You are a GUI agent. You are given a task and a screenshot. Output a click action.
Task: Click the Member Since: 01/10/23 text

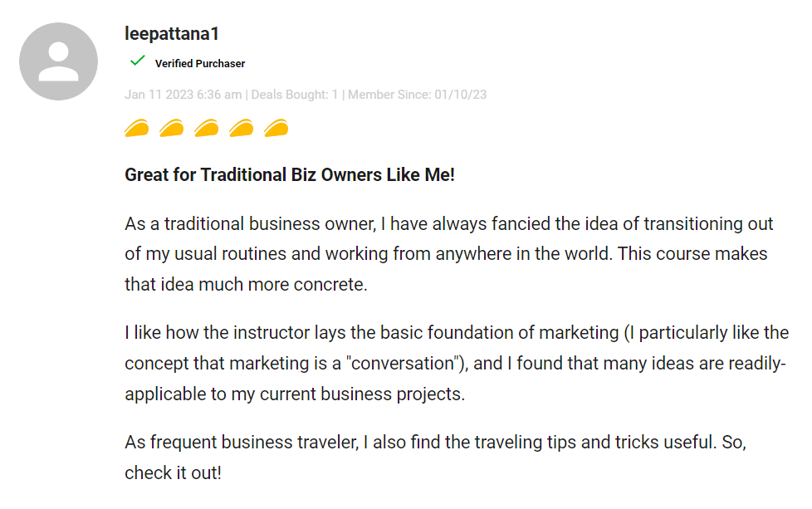coord(418,95)
